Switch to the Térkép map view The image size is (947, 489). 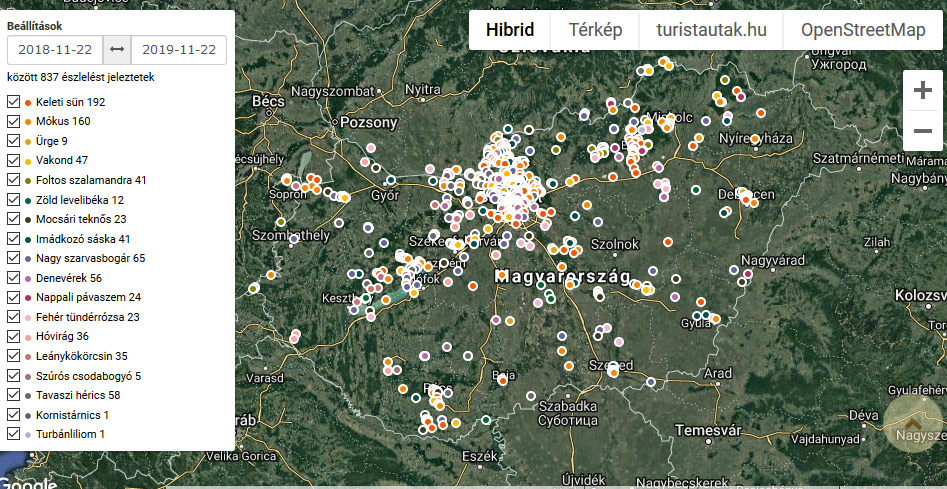tap(595, 30)
